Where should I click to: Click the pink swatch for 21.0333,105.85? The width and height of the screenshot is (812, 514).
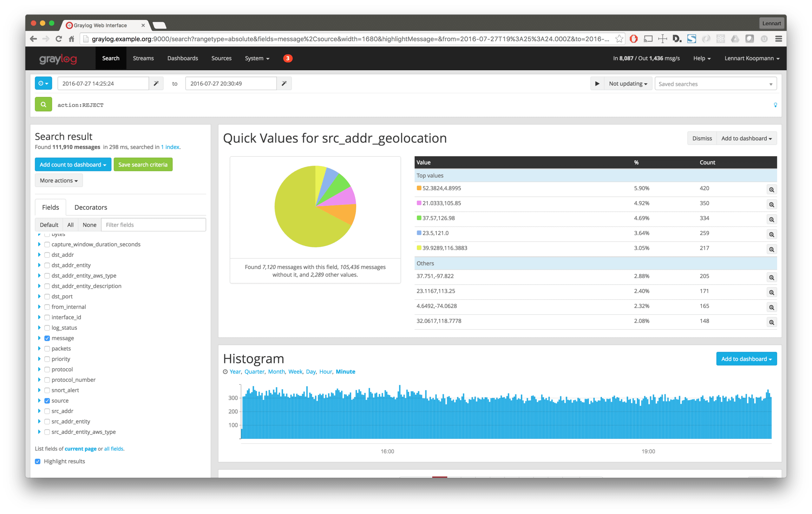pos(419,203)
